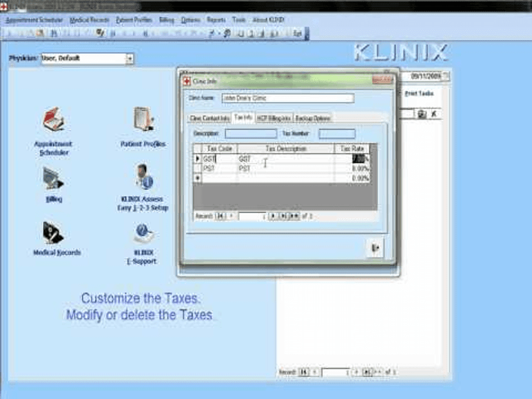Close the Clinic Info dialog
Screen dimensions: 532x399
(x=382, y=80)
